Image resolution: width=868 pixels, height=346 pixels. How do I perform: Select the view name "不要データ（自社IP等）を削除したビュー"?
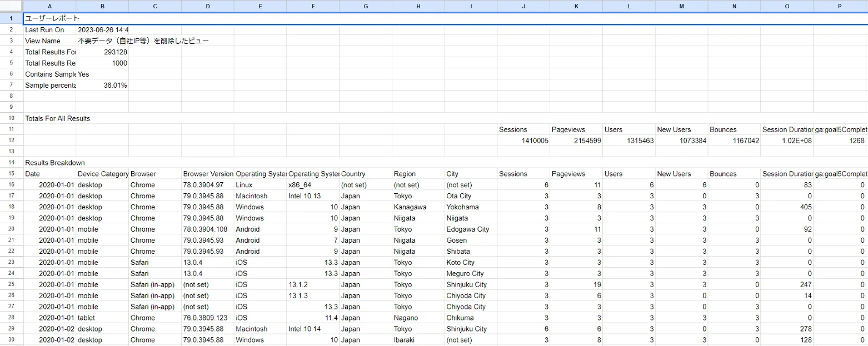[143, 41]
